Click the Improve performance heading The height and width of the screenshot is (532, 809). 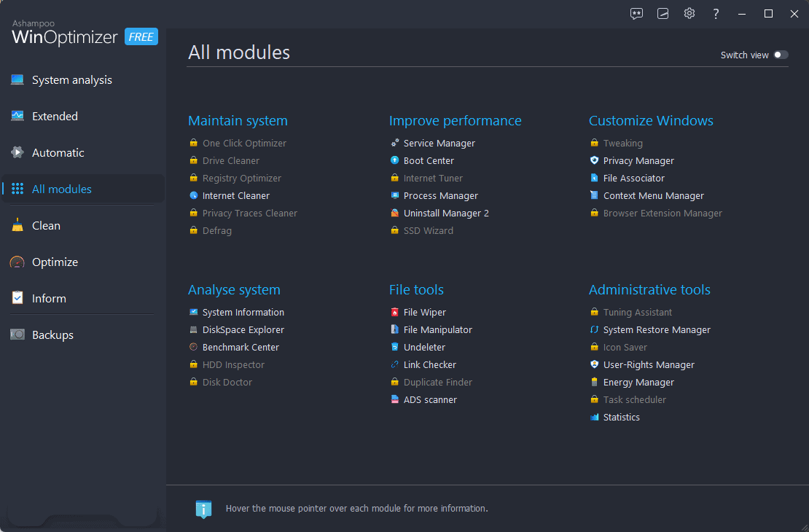pos(455,120)
